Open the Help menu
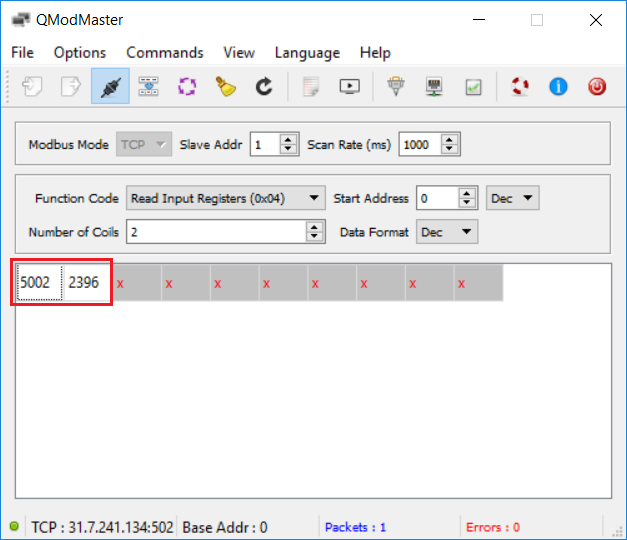The width and height of the screenshot is (627, 540). 375,52
